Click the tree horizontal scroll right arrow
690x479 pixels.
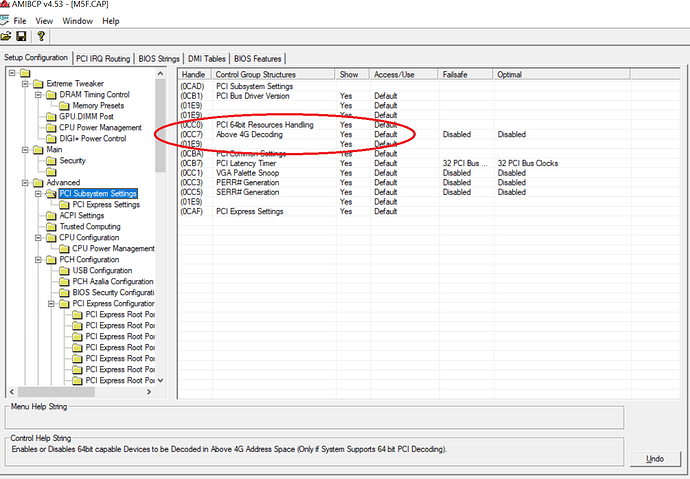coord(149,391)
